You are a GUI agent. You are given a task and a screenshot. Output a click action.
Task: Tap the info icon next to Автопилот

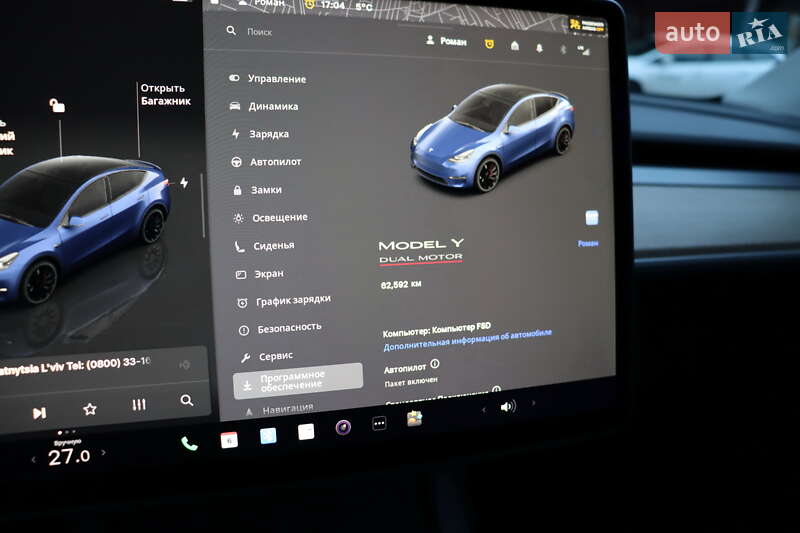point(435,364)
